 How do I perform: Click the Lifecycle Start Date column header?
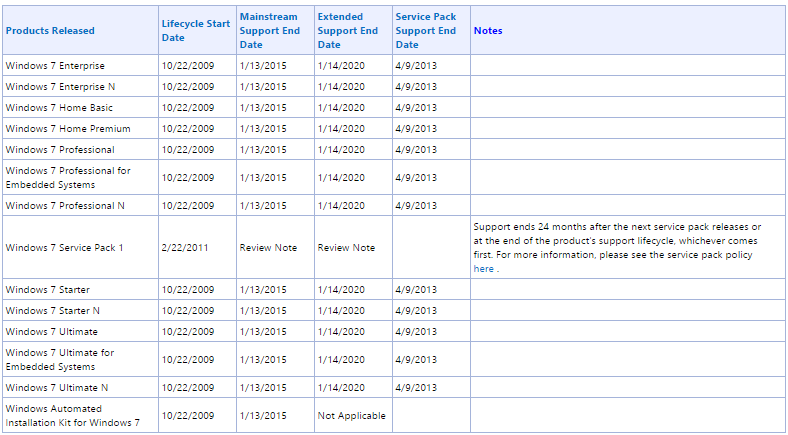195,30
